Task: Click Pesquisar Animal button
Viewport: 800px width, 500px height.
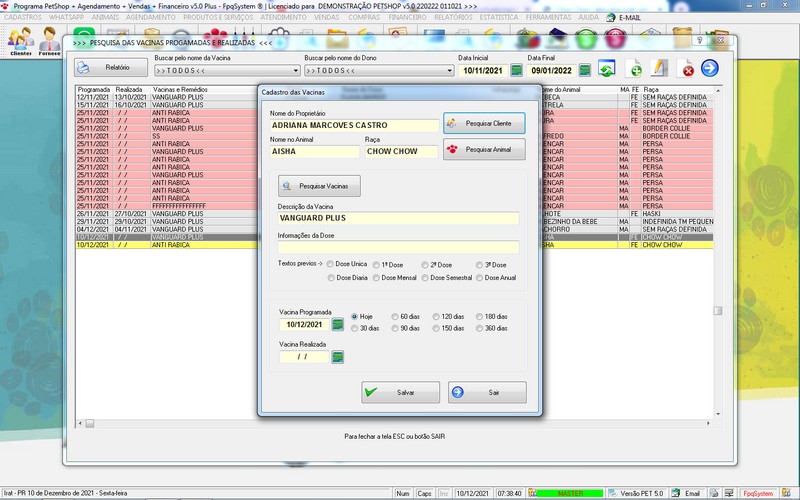Action: (x=484, y=149)
